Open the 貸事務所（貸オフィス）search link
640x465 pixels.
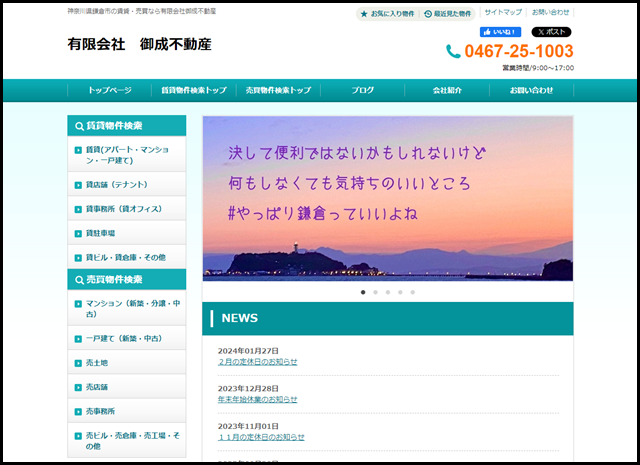(x=127, y=209)
